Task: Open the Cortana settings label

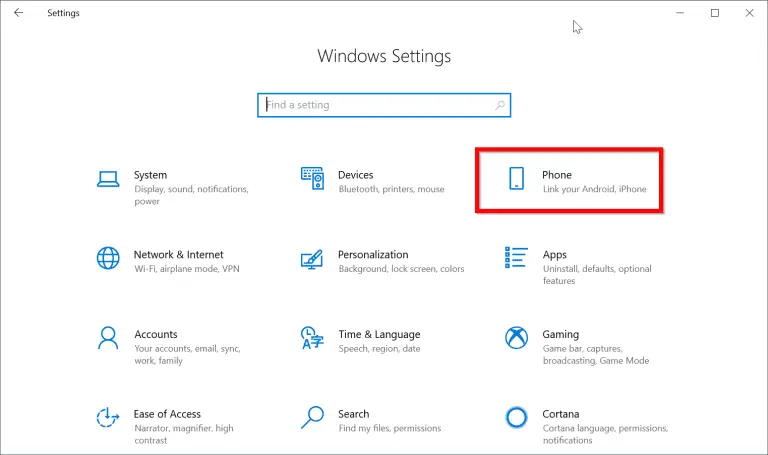Action: (560, 414)
